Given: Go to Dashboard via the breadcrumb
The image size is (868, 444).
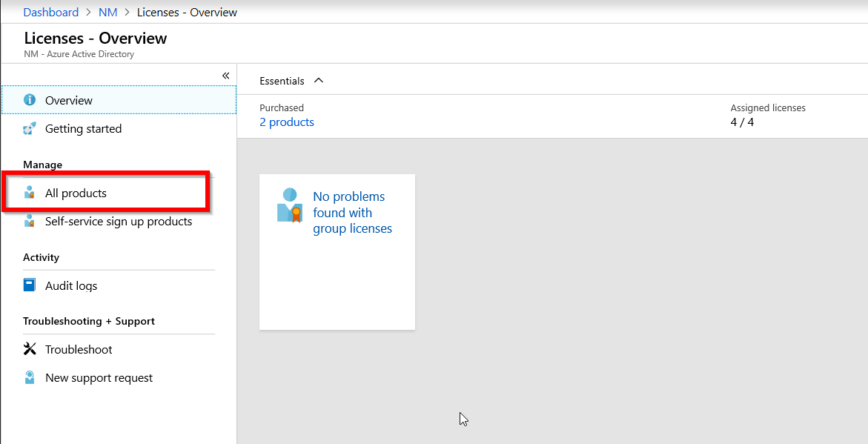Looking at the screenshot, I should point(51,13).
